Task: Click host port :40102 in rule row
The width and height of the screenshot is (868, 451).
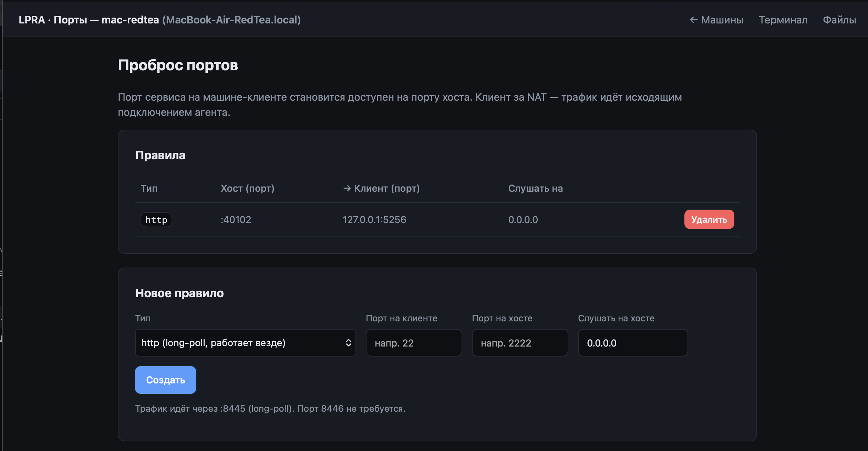Action: 236,220
